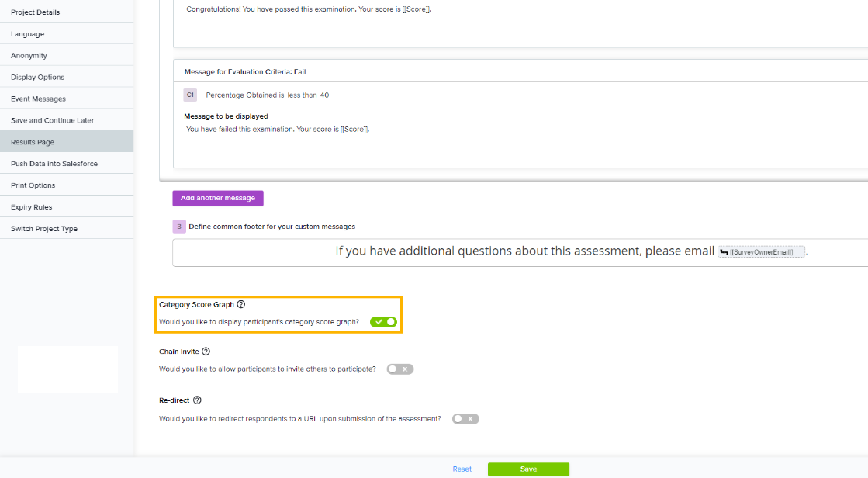Viewport: 868px width, 478px height.
Task: Click help icon beside Chain Invite
Action: (x=206, y=352)
